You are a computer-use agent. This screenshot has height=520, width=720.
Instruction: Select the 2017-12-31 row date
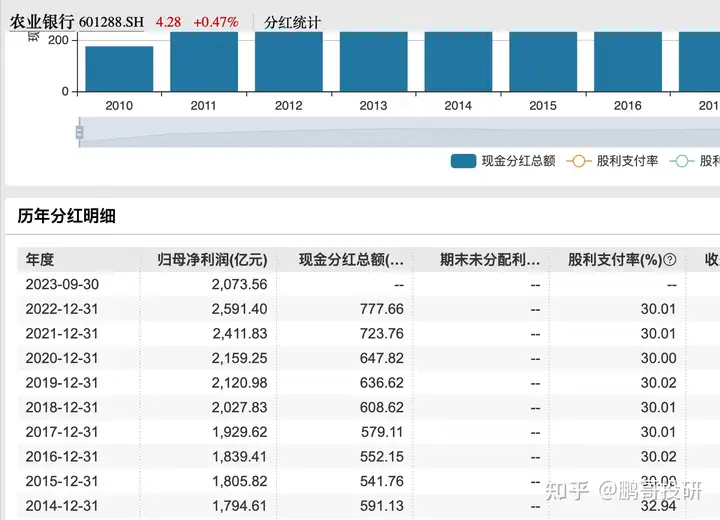[62, 432]
